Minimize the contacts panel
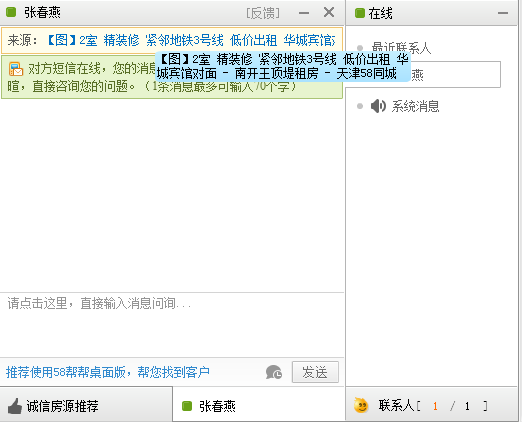 point(503,13)
